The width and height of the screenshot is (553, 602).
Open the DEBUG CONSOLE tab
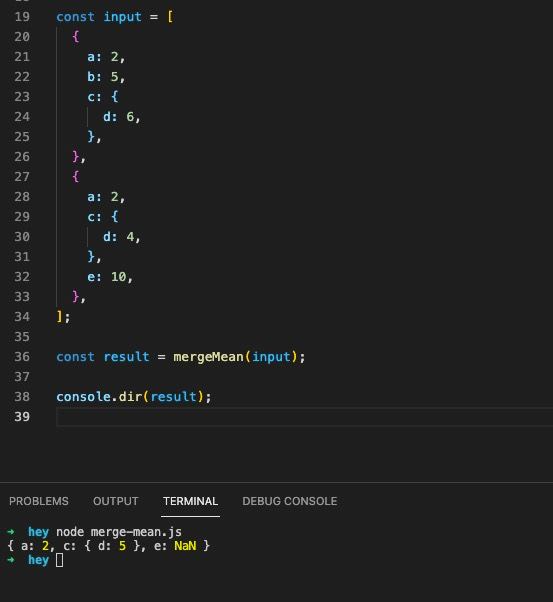tap(290, 501)
